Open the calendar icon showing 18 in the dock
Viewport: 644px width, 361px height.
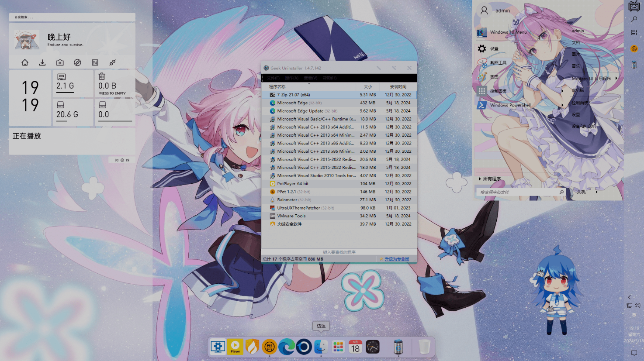click(x=355, y=347)
